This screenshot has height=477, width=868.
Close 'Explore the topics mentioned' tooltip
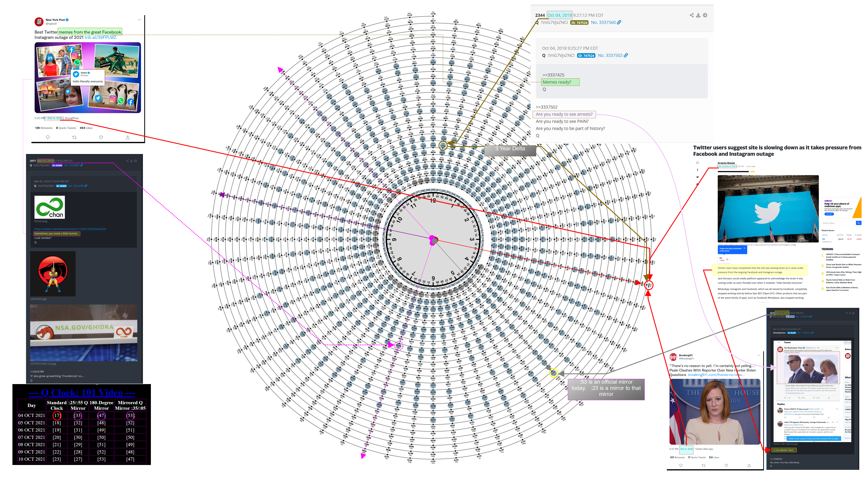(744, 248)
